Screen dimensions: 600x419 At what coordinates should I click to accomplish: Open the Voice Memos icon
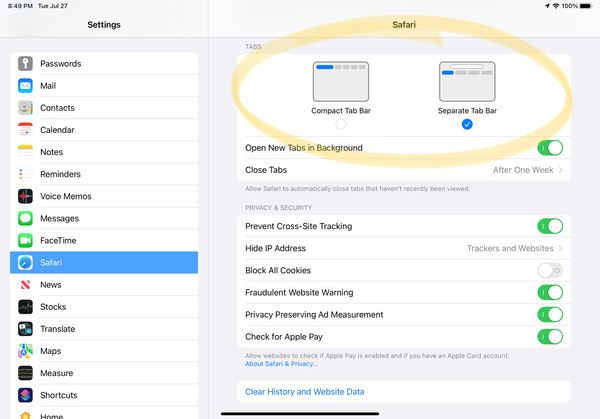click(x=25, y=196)
